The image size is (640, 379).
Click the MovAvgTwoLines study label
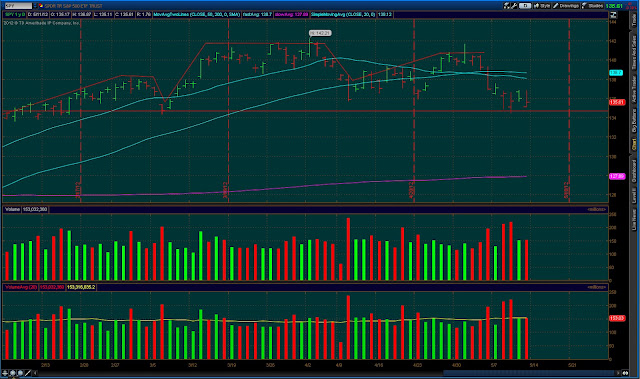pyautogui.click(x=197, y=14)
